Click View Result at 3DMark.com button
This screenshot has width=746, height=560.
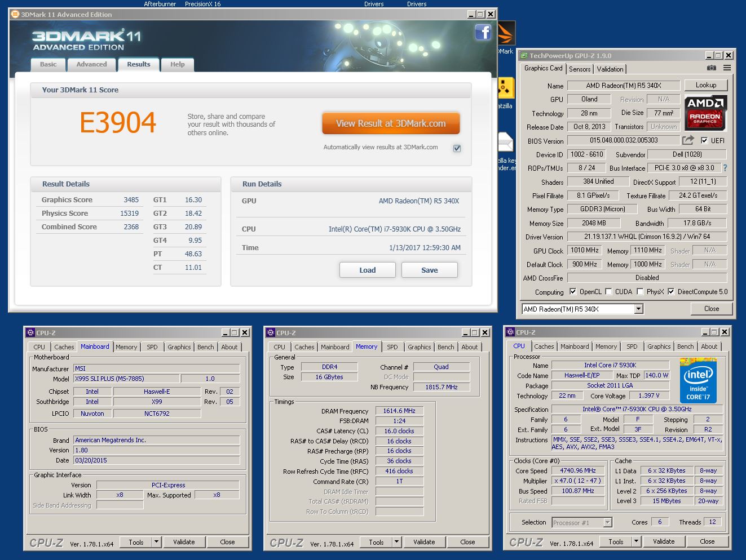click(391, 123)
